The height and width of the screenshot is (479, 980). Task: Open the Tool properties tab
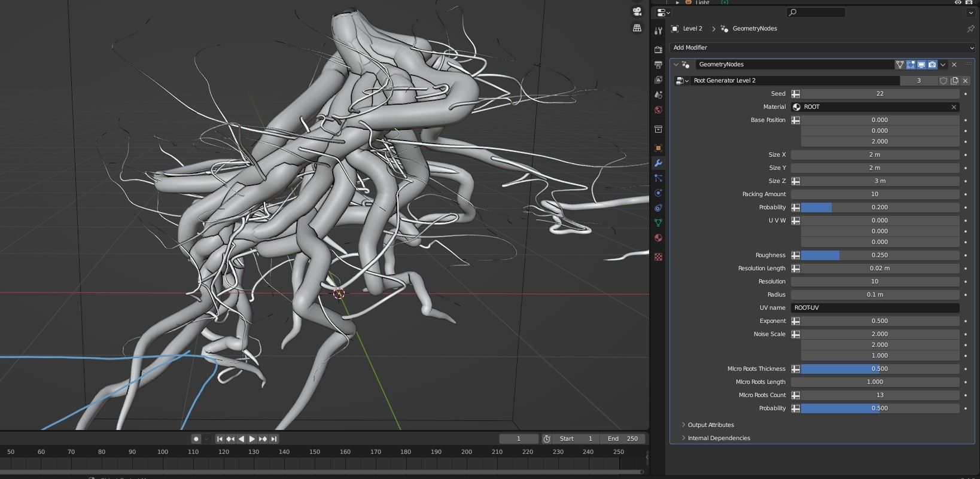click(x=658, y=30)
